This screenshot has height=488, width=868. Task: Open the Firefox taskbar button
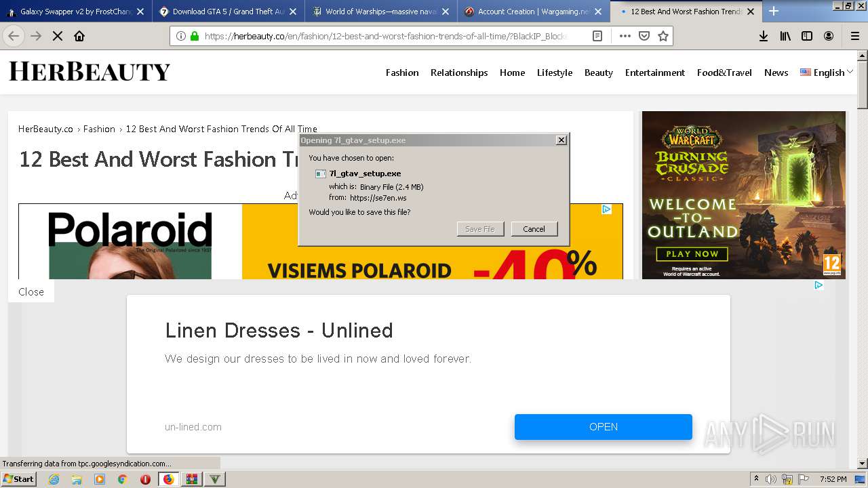(168, 479)
